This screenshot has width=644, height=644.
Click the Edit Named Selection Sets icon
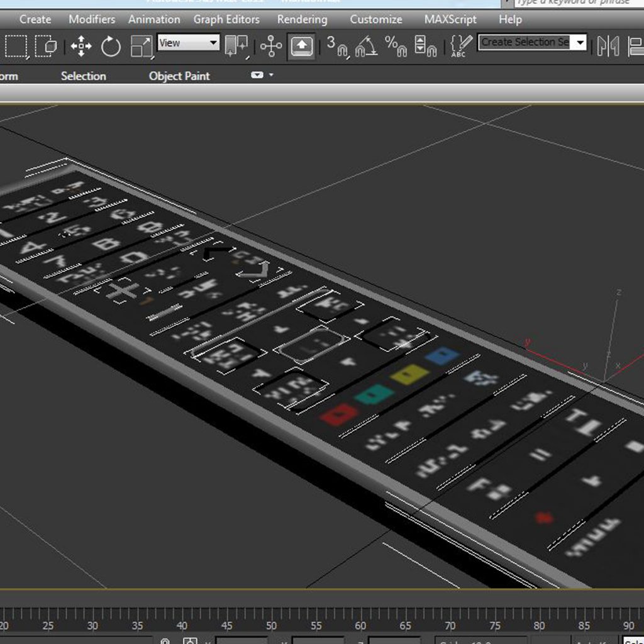point(460,45)
